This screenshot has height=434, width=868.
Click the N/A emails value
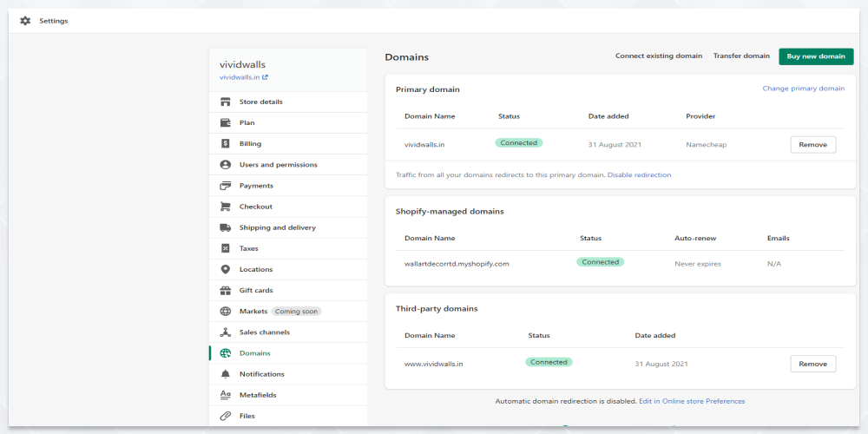[x=774, y=264]
